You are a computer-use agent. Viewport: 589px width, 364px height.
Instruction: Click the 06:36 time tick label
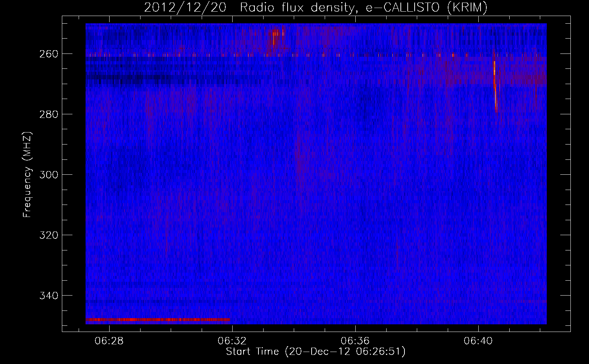[355, 341]
